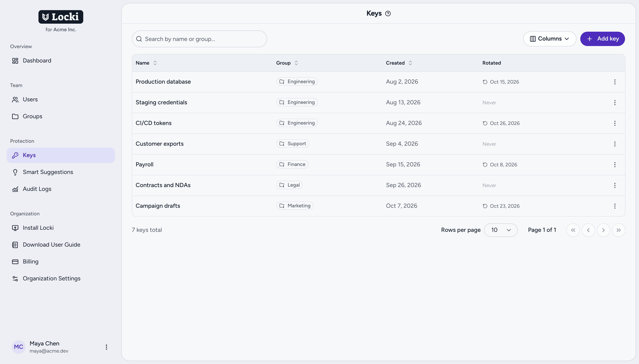Go to the previous page

pyautogui.click(x=588, y=230)
